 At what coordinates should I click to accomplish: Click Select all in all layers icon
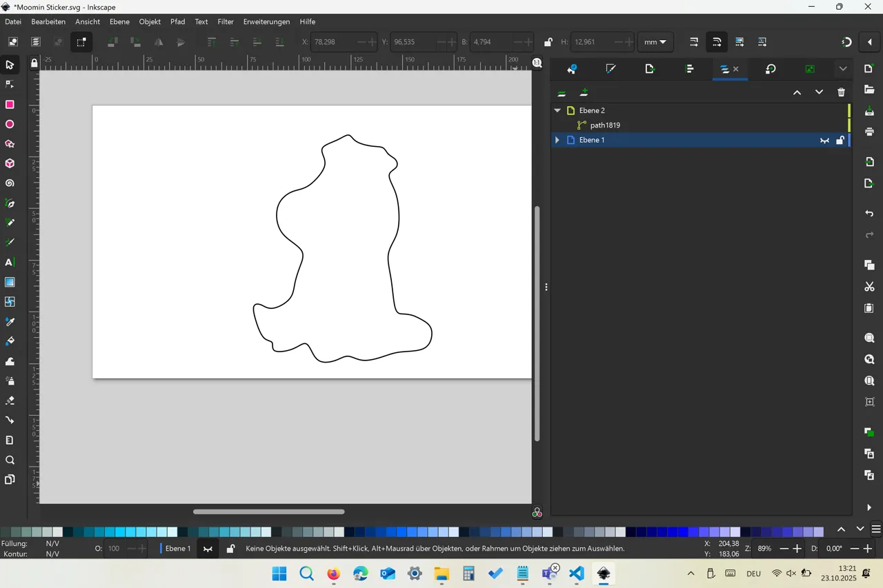coord(36,42)
